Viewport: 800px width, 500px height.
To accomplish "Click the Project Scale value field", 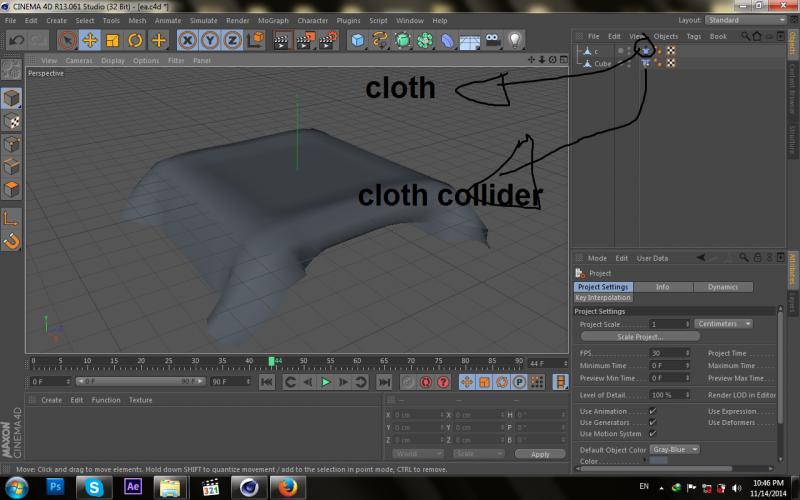I will (x=669, y=323).
